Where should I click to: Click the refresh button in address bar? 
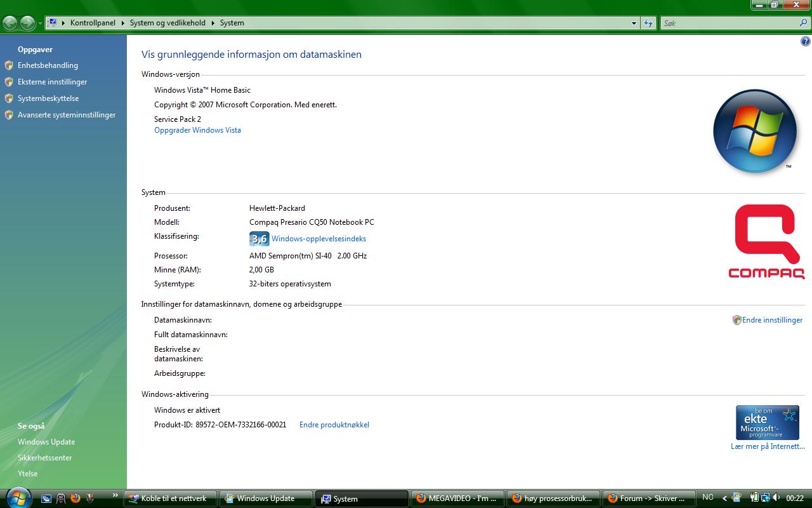(x=648, y=23)
